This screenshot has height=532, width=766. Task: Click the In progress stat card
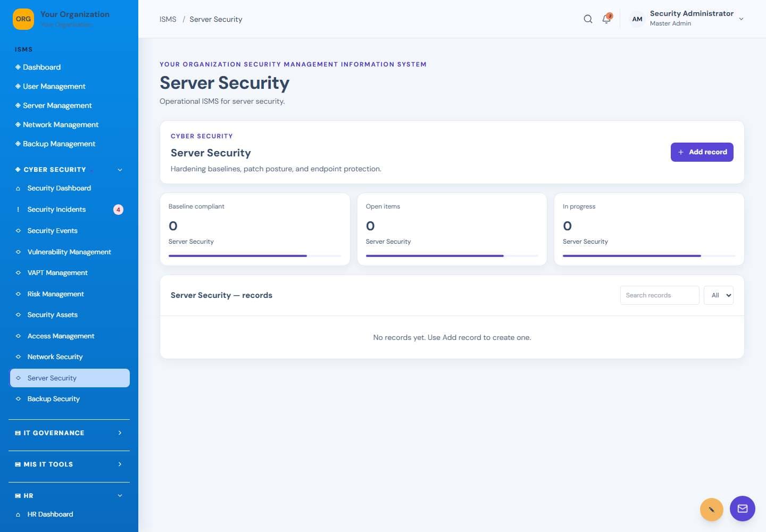(x=649, y=229)
